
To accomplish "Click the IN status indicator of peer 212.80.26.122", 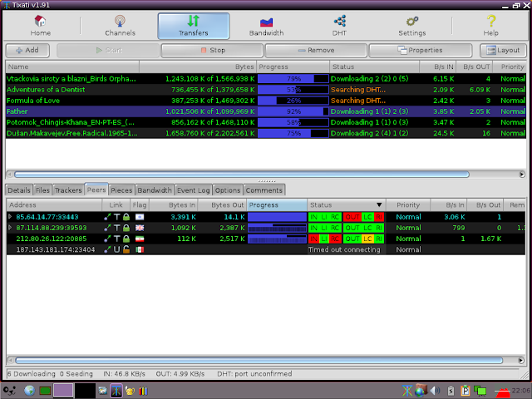I will point(313,239).
